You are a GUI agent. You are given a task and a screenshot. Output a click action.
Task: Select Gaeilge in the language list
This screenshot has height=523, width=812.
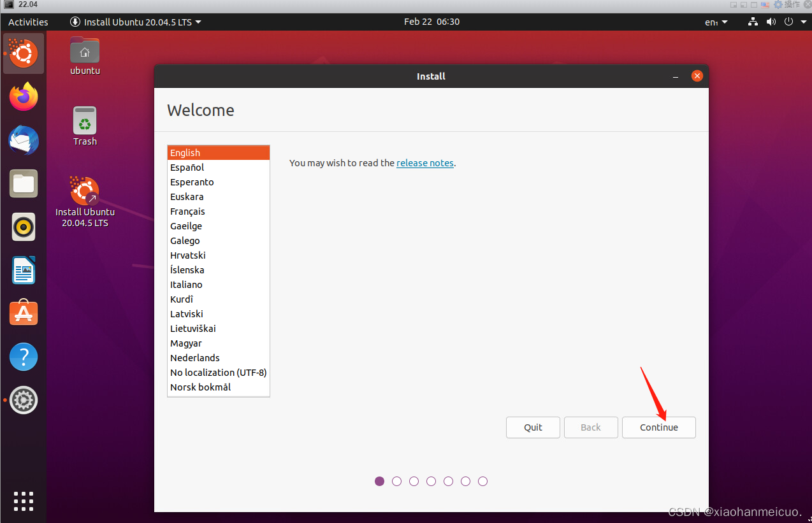click(x=219, y=226)
